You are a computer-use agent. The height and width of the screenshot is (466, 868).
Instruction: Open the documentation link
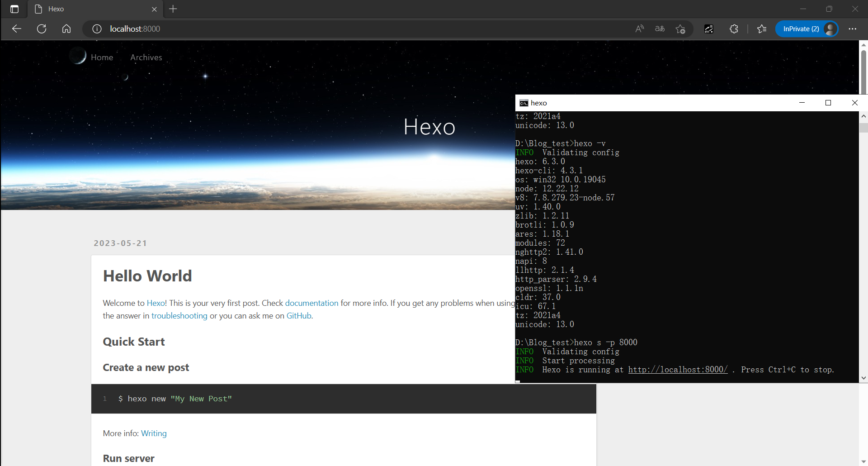click(311, 303)
